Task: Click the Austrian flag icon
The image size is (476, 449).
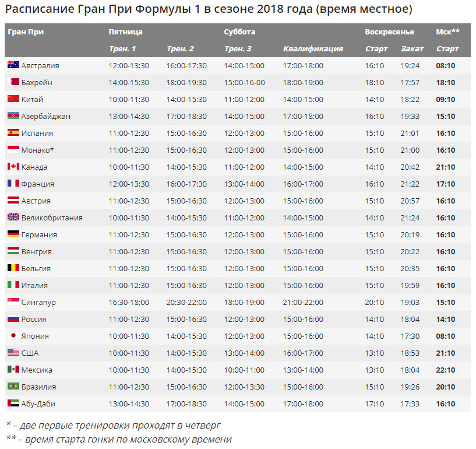Action: (13, 200)
